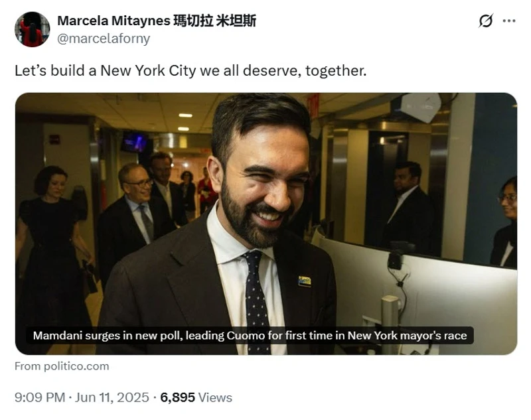Click Marcela Mitaynes profile avatar
Viewport: 531px width, 420px height.
click(x=32, y=29)
